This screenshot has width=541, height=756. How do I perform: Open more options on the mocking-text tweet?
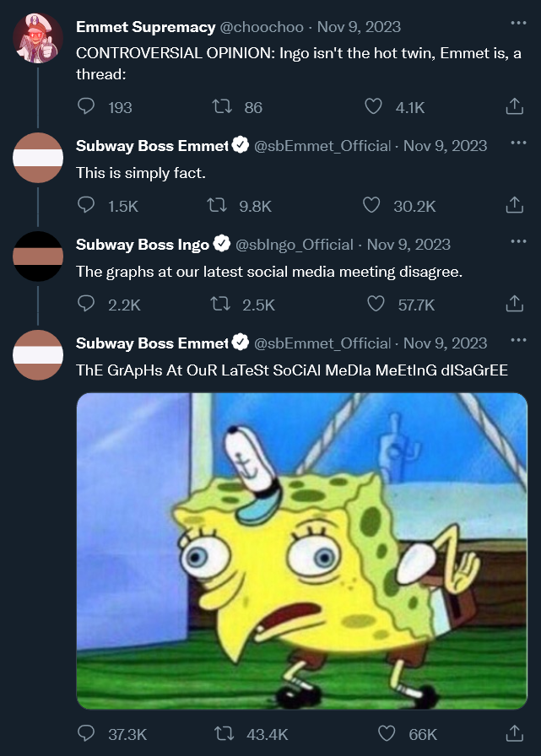[517, 341]
